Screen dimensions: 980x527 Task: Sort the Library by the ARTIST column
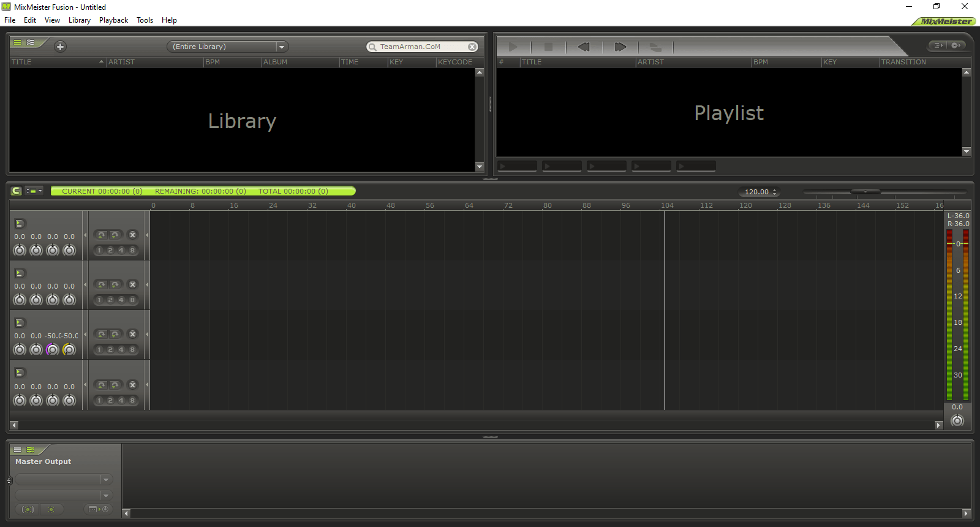click(x=155, y=62)
